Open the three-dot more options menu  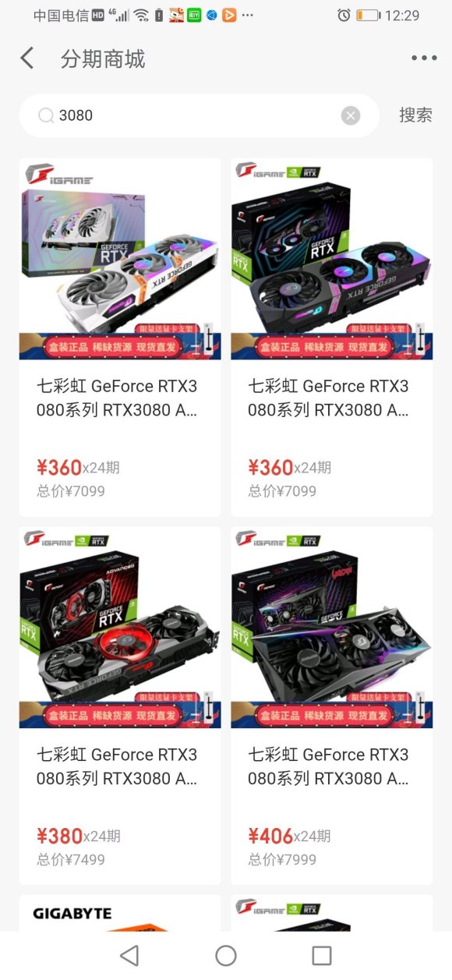click(x=424, y=58)
